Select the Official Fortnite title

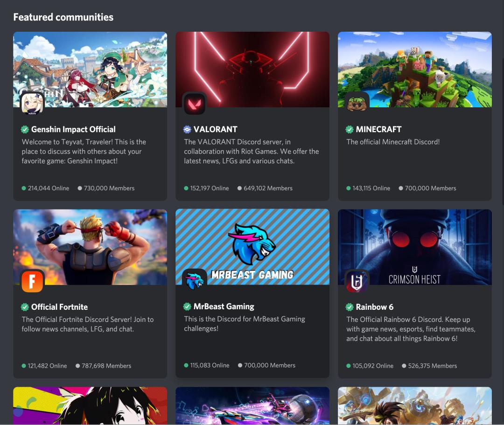(x=59, y=307)
